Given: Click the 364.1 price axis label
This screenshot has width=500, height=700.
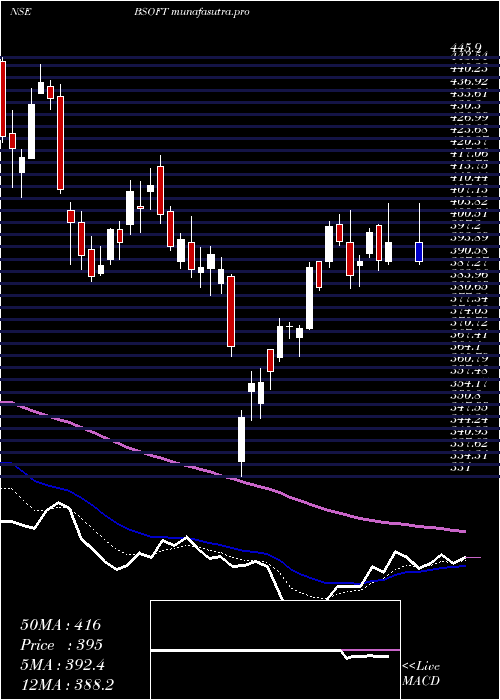Looking at the screenshot, I should click(467, 347).
